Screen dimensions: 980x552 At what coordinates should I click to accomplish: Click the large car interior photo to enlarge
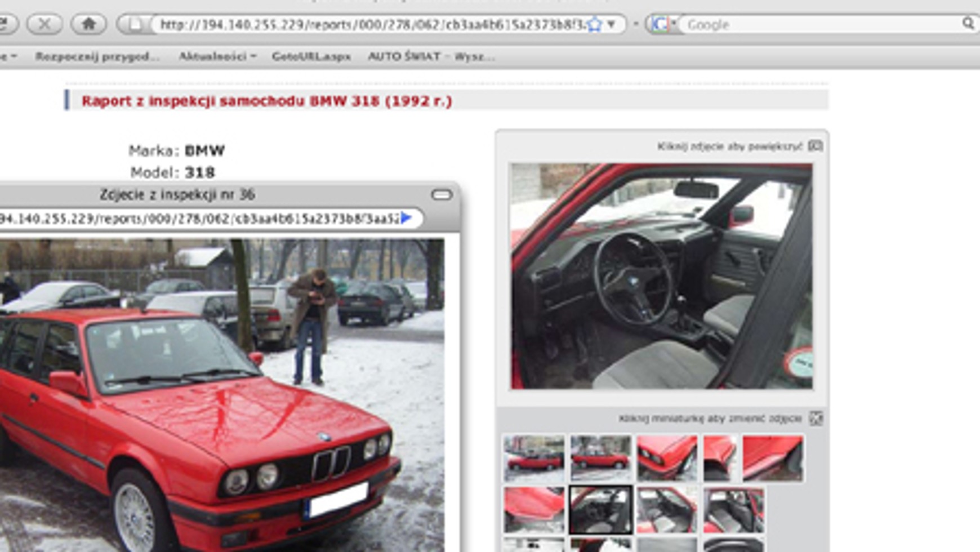pos(661,276)
